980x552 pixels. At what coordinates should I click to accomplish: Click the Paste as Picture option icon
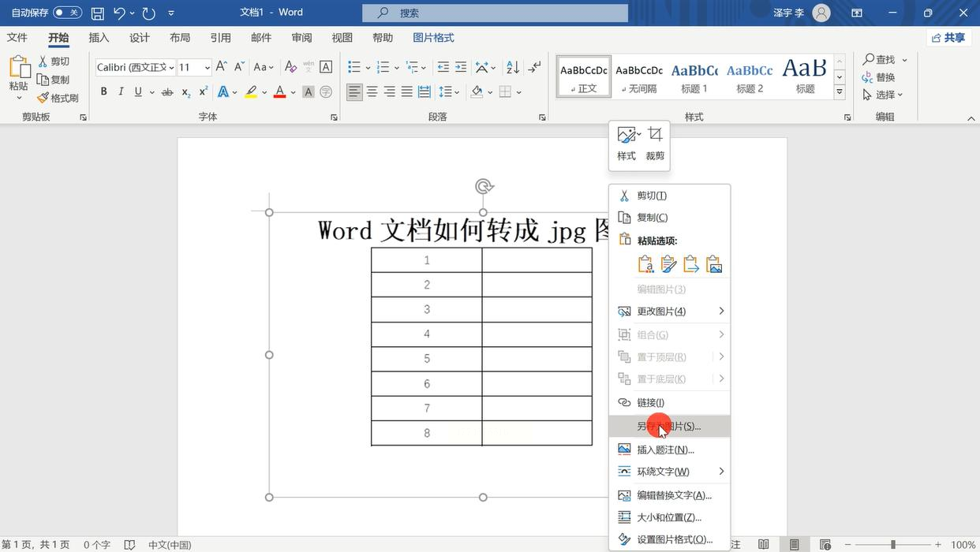(714, 264)
